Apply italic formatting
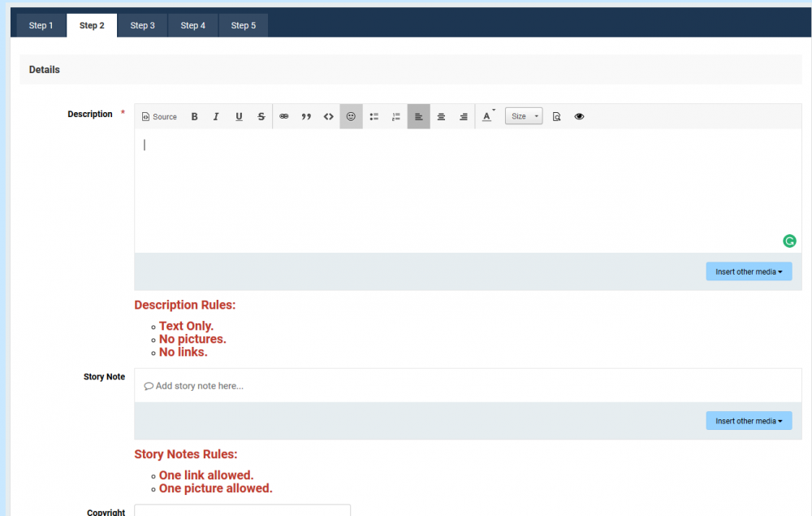812x516 pixels. pos(216,116)
